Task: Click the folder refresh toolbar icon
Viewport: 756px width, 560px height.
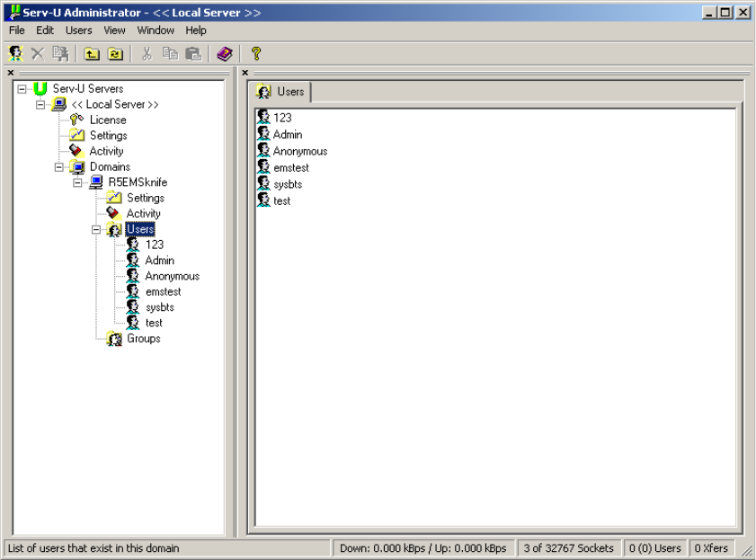Action: pos(115,54)
